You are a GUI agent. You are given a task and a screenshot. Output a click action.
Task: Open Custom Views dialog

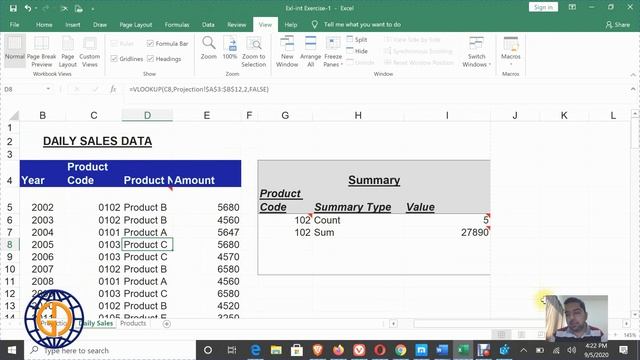(89, 52)
